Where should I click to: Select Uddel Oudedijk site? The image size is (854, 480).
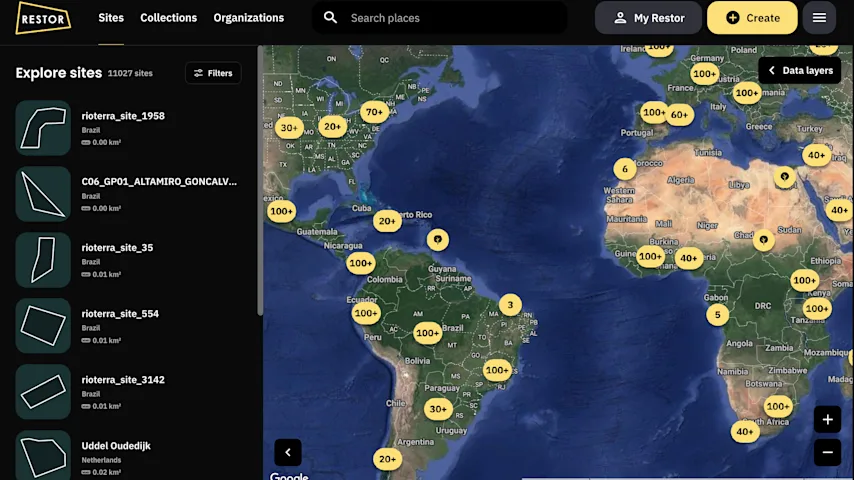pyautogui.click(x=129, y=455)
